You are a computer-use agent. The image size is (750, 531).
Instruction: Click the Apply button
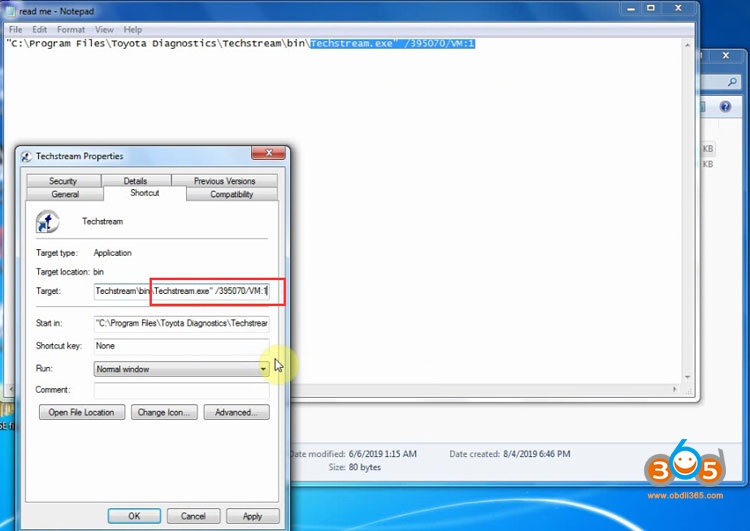click(253, 516)
